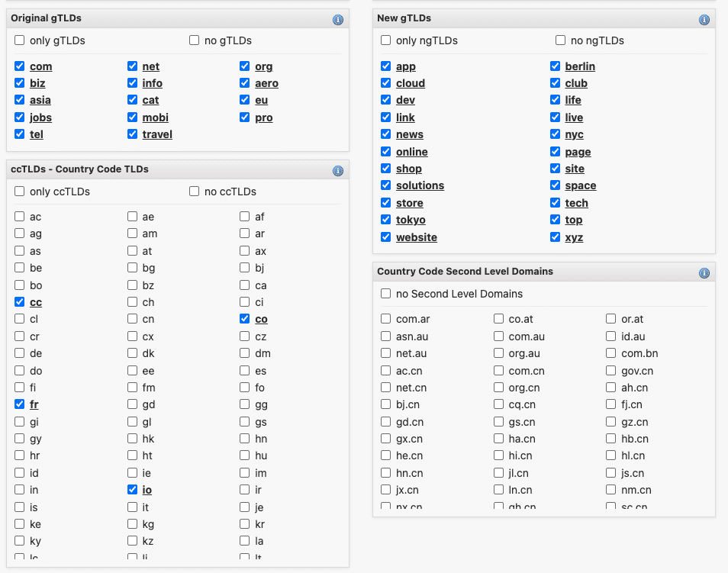Screen dimensions: 728x573
Task: Check the "no gTLDs" box
Action: coord(194,40)
